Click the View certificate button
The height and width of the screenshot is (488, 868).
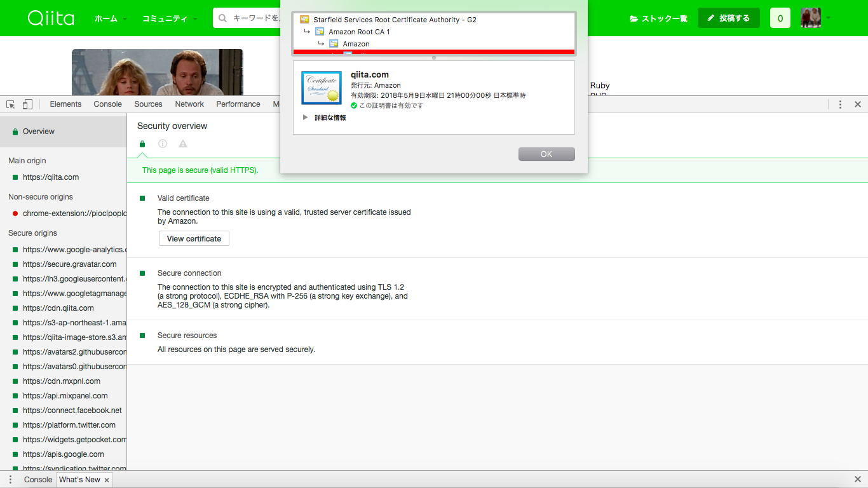(x=194, y=239)
